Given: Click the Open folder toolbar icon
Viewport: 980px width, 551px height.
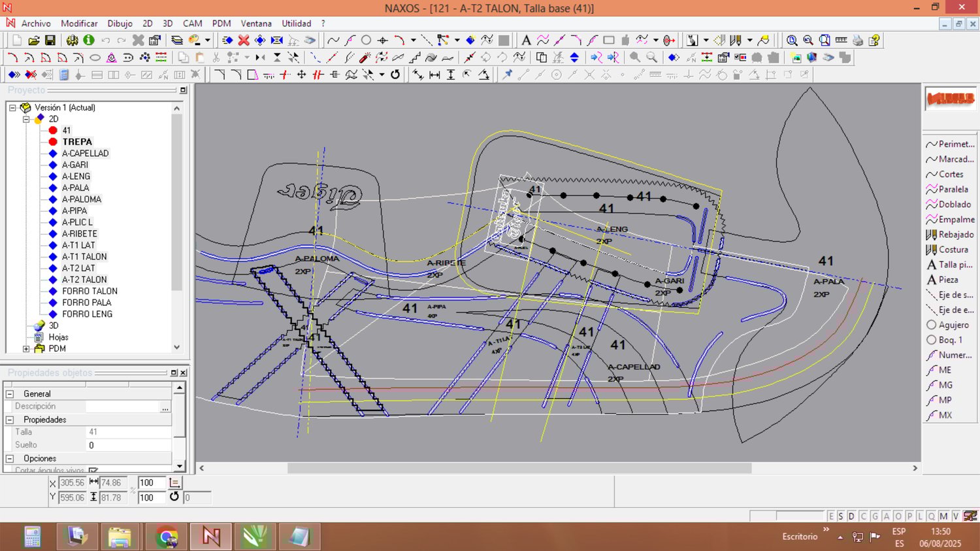Looking at the screenshot, I should coord(34,41).
